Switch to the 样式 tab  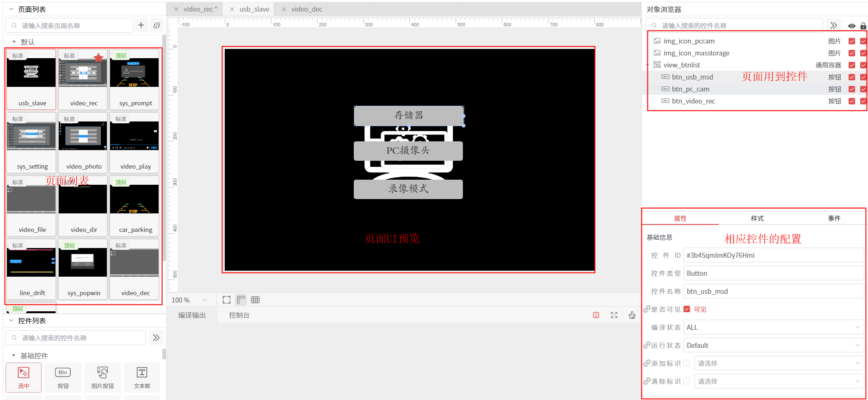757,218
